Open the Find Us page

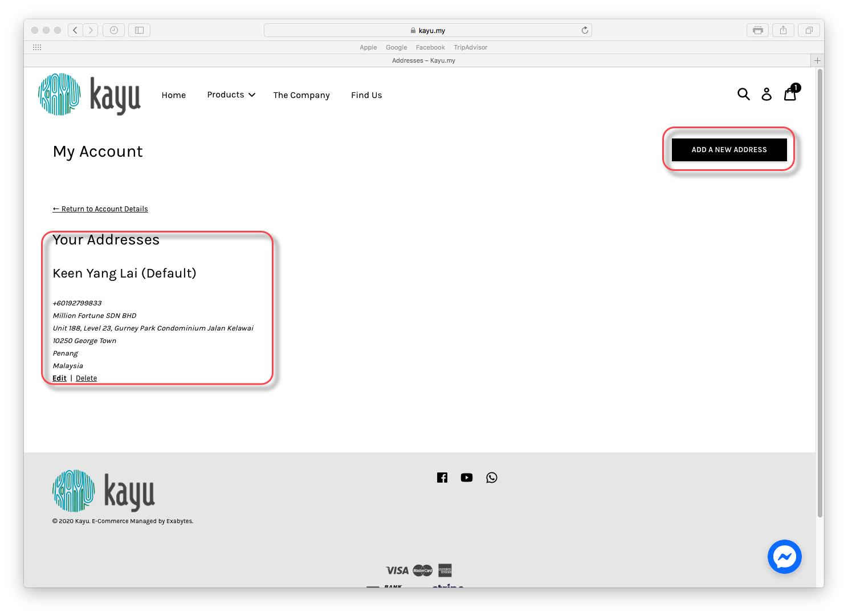coord(366,95)
